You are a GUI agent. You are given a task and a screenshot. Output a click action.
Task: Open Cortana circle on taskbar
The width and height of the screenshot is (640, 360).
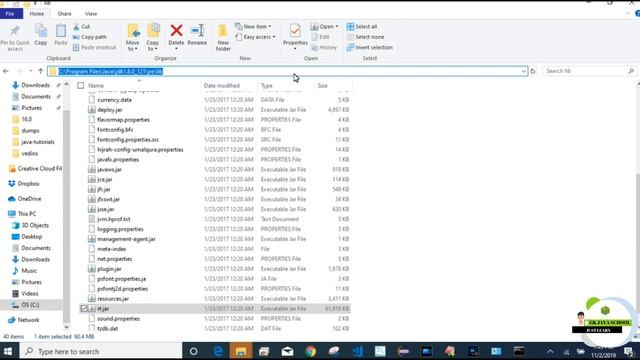pyautogui.click(x=193, y=351)
